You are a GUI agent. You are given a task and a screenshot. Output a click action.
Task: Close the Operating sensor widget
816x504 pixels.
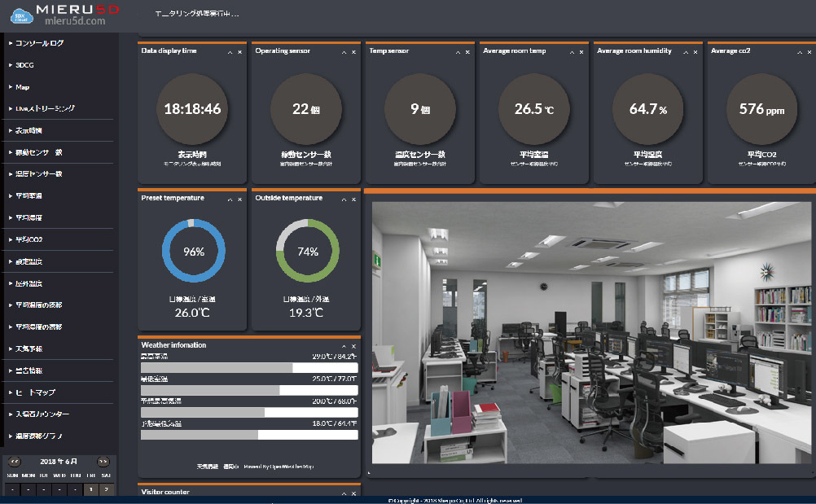[x=353, y=51]
